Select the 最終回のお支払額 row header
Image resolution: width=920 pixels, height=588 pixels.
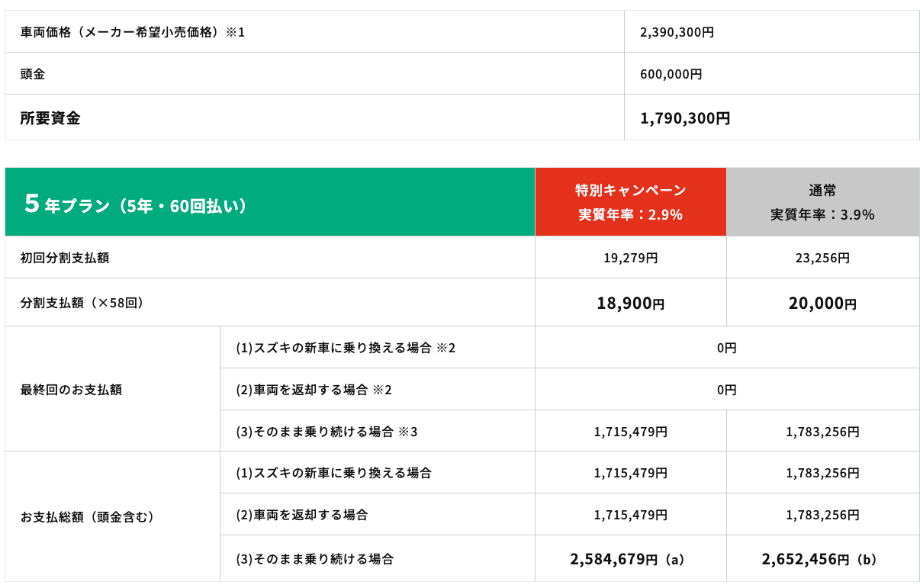coord(71,390)
